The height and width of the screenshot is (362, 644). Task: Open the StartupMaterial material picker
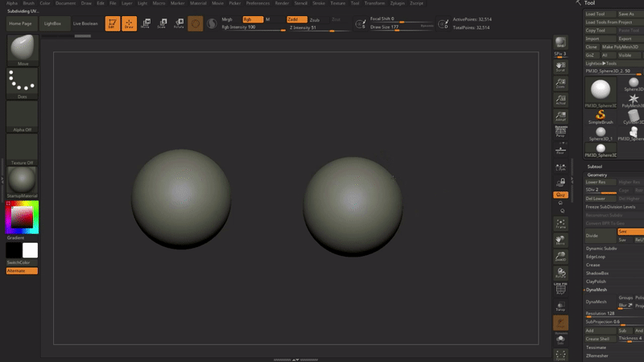[23, 183]
